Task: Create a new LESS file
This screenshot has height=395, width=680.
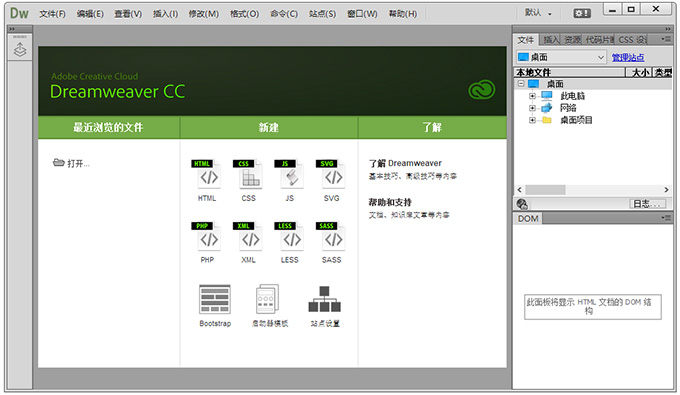Action: 289,242
